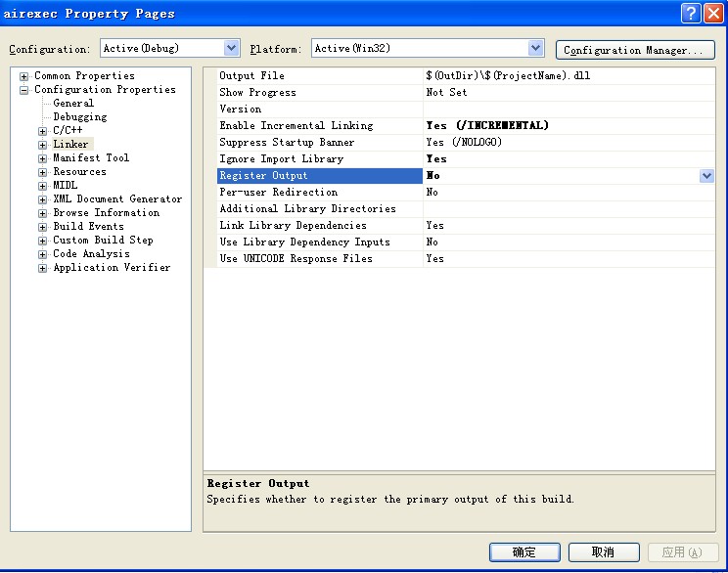Image resolution: width=728 pixels, height=573 pixels.
Task: Expand Browse Information node
Action: 42,213
